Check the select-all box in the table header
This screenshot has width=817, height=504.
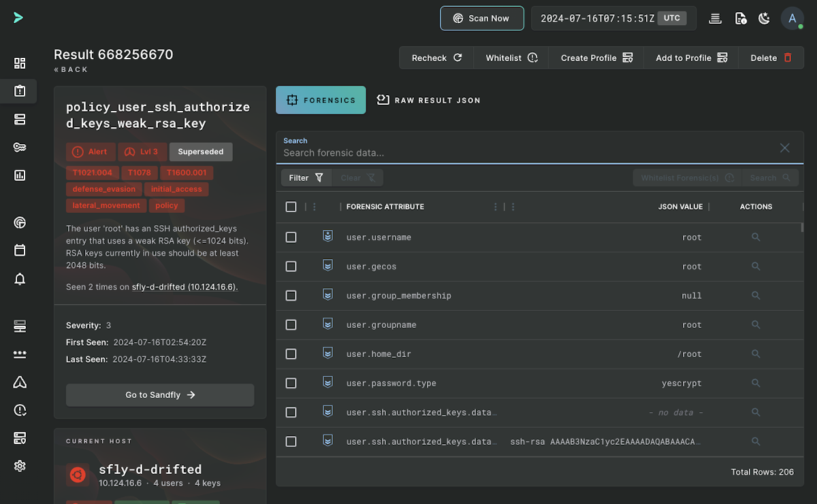(291, 207)
